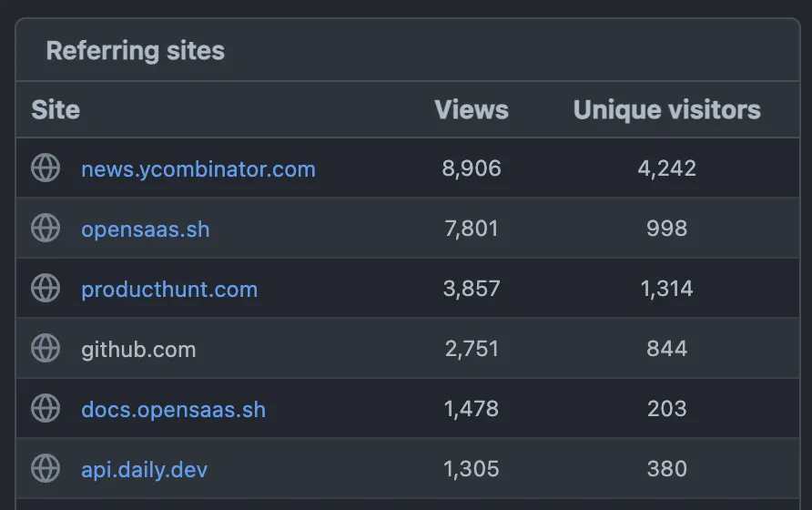
Task: Click the 7,801 views cell
Action: 472,229
